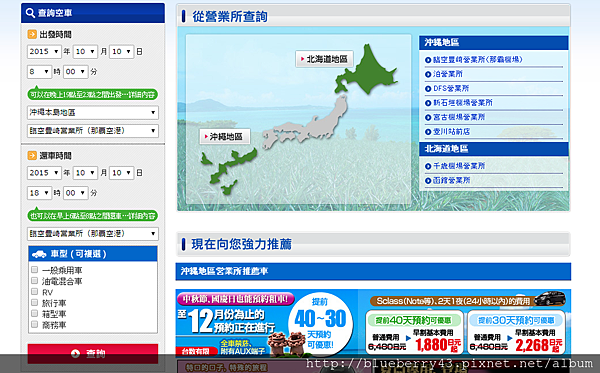Open the 新石垣機場營業所 link
The height and width of the screenshot is (373, 600).
(x=463, y=103)
